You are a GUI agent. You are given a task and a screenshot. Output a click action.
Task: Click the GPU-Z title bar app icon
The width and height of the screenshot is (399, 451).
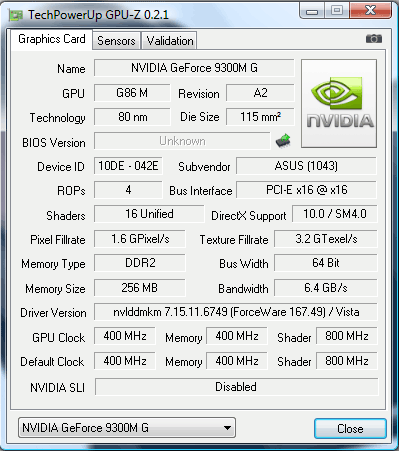16,15
